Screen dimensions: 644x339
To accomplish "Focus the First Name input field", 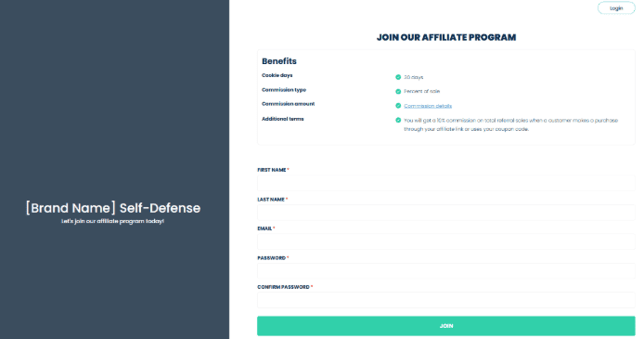I will [446, 183].
